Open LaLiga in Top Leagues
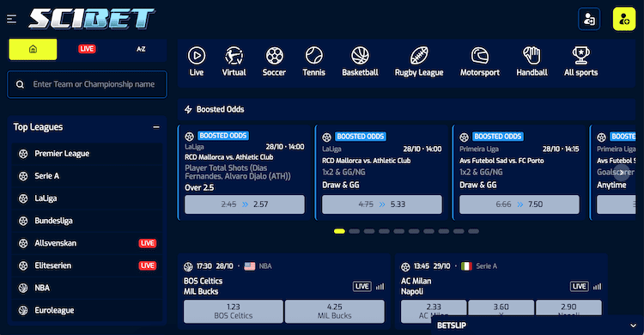This screenshot has height=335, width=644. [87, 198]
